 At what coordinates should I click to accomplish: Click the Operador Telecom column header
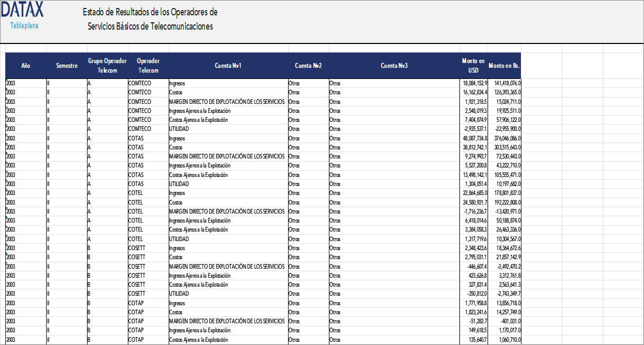click(148, 66)
